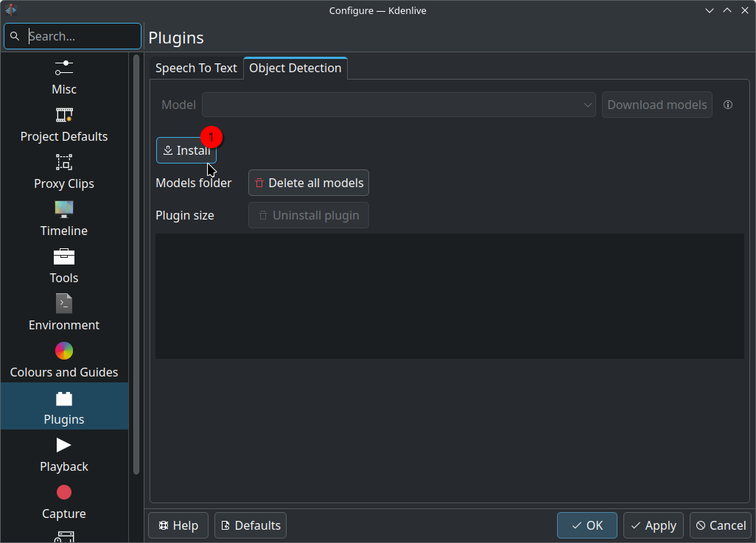The image size is (756, 543).
Task: Switch to the Speech To Text tab
Action: click(196, 68)
